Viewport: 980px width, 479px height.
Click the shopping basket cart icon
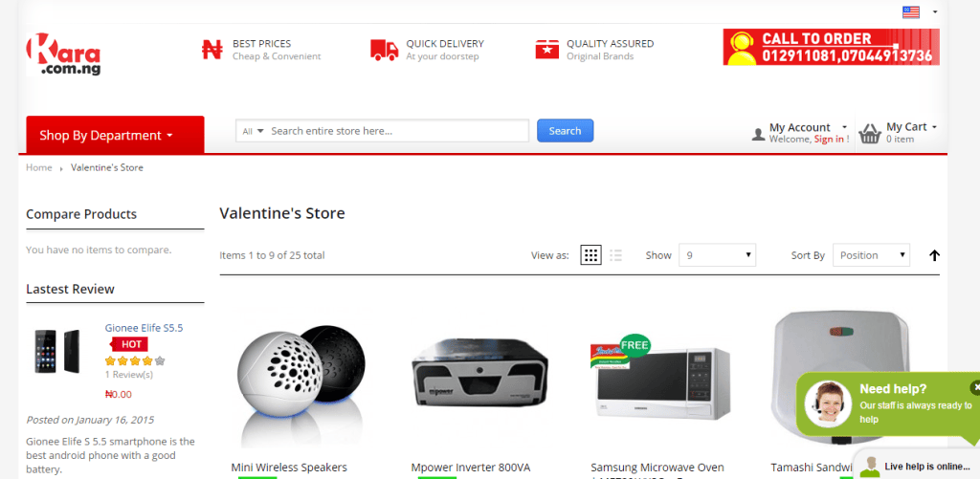pos(870,134)
